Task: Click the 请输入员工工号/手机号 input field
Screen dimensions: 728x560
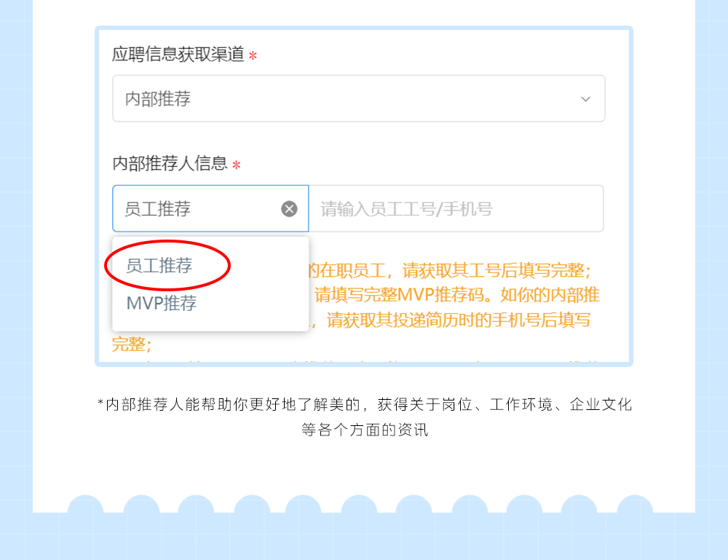Action: click(x=456, y=208)
